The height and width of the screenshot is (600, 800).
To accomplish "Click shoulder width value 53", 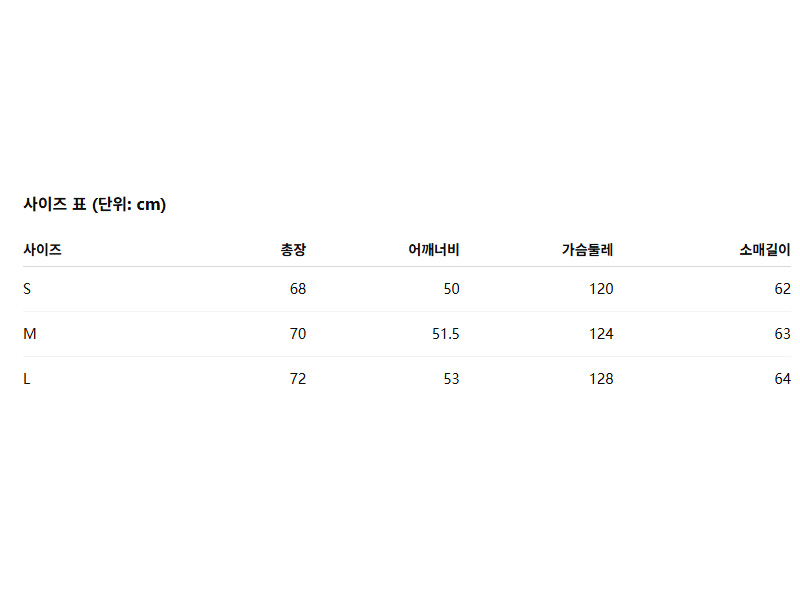I will pyautogui.click(x=451, y=379).
